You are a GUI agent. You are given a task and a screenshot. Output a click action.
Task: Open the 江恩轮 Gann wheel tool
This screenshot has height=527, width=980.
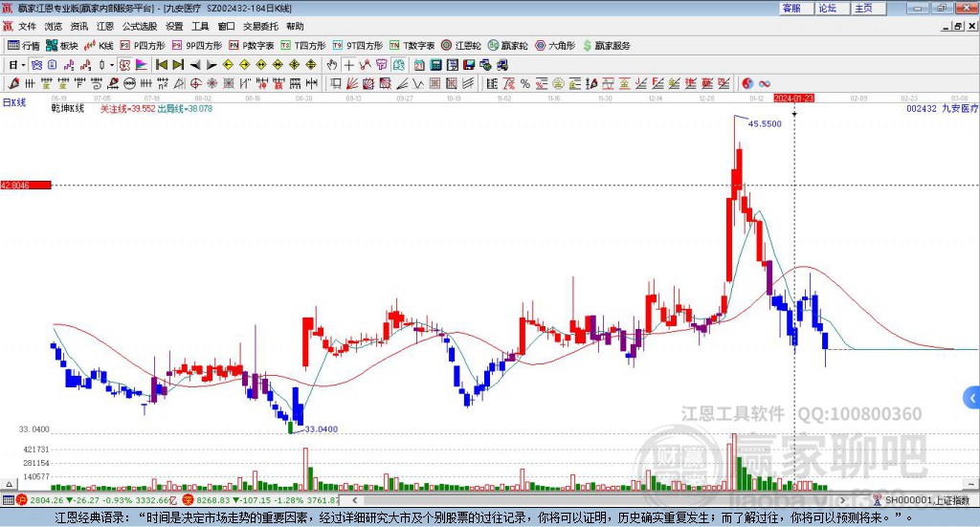point(460,46)
